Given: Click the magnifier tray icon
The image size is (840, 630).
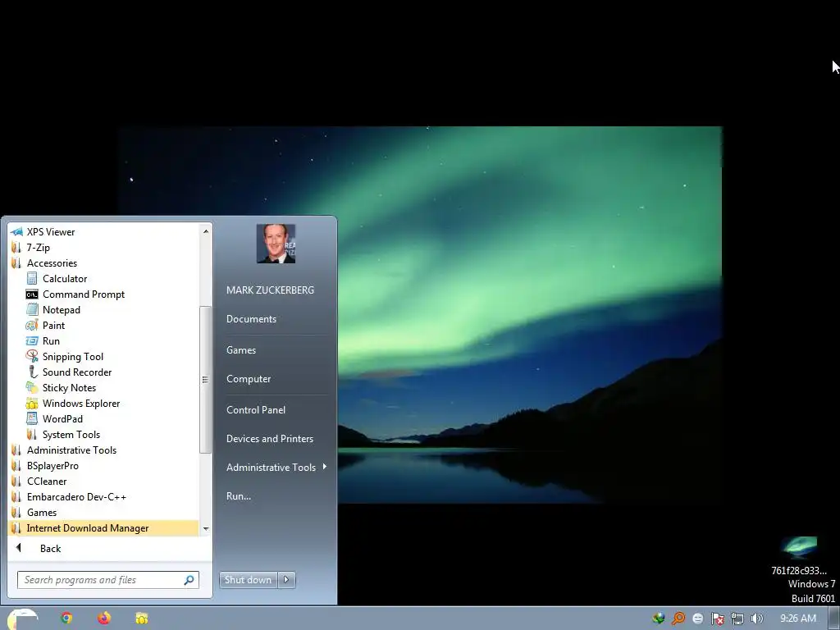Looking at the screenshot, I should click(678, 619).
